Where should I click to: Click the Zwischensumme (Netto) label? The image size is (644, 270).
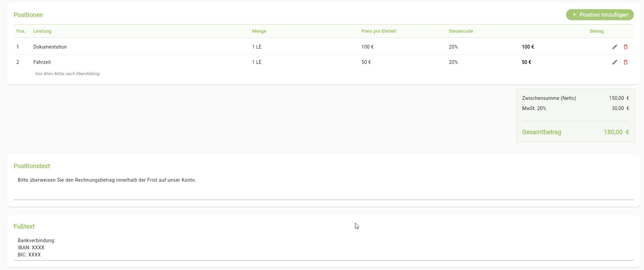click(549, 98)
